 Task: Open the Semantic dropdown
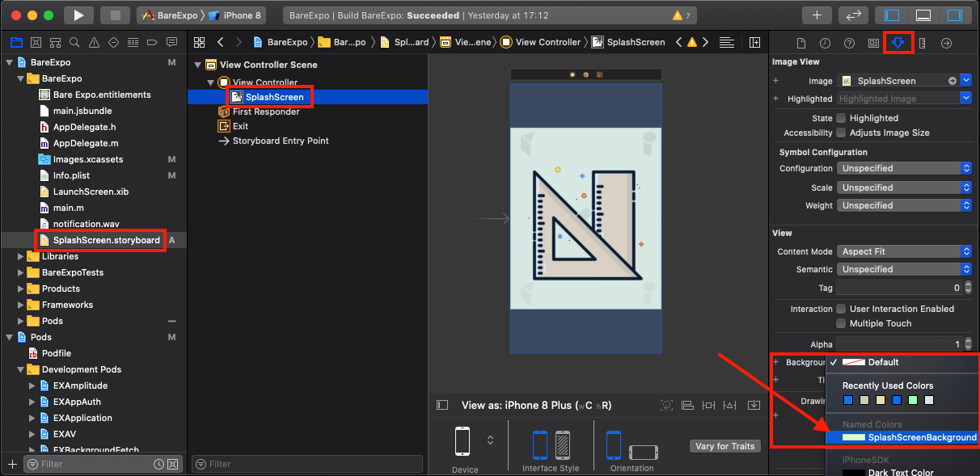[x=904, y=269]
